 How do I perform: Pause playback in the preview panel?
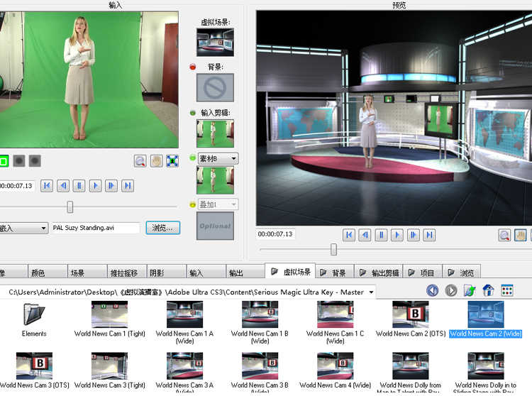381,235
